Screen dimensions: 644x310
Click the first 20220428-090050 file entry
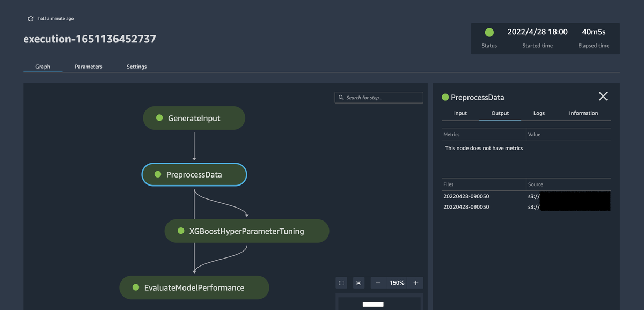tap(466, 196)
